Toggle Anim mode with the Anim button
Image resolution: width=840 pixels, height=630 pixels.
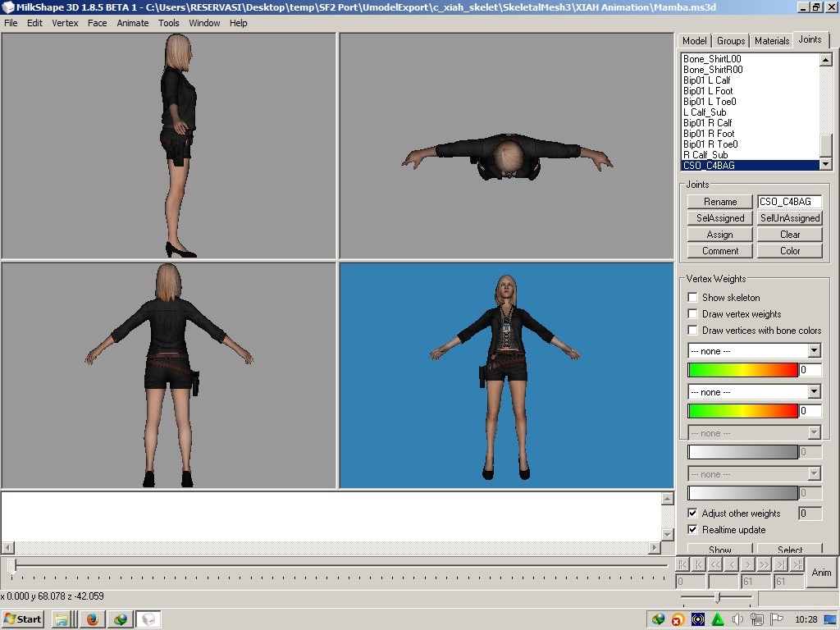tap(820, 573)
